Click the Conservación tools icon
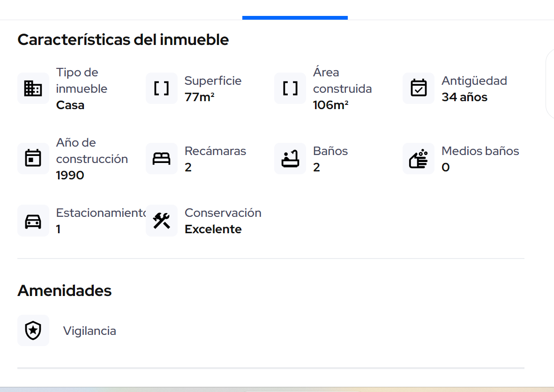Screen dimensions: 554x392 [x=161, y=221]
